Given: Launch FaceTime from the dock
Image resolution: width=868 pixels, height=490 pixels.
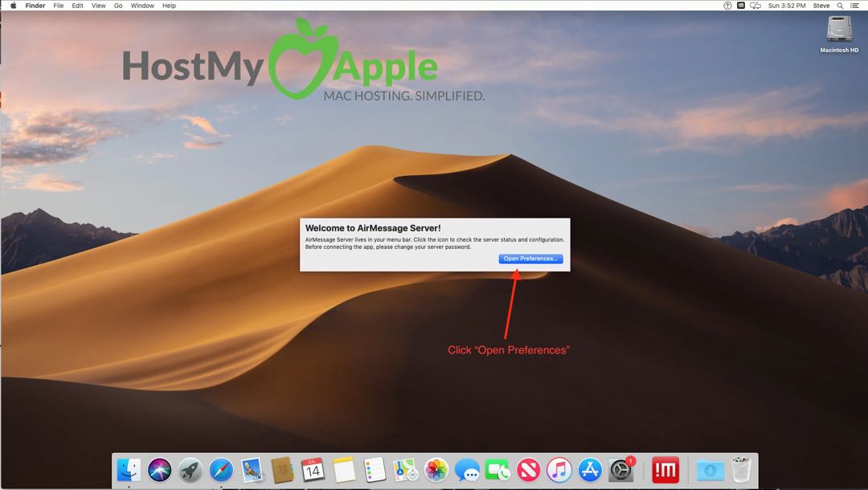Looking at the screenshot, I should [x=497, y=470].
